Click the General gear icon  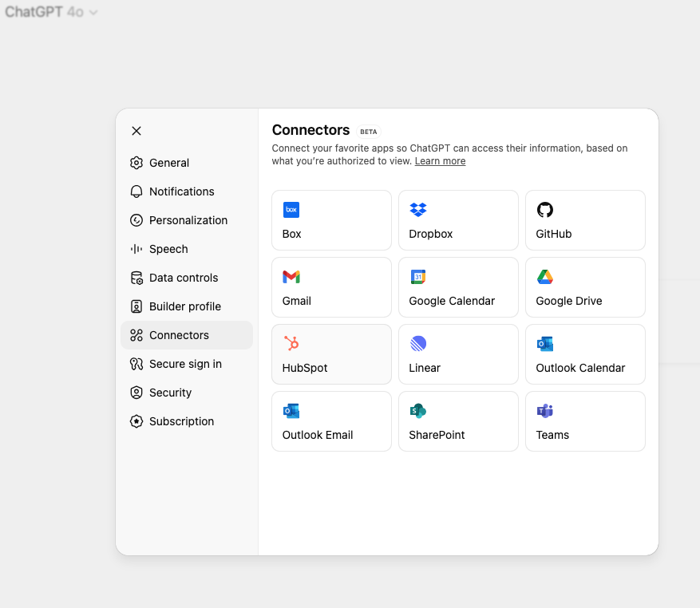coord(136,163)
